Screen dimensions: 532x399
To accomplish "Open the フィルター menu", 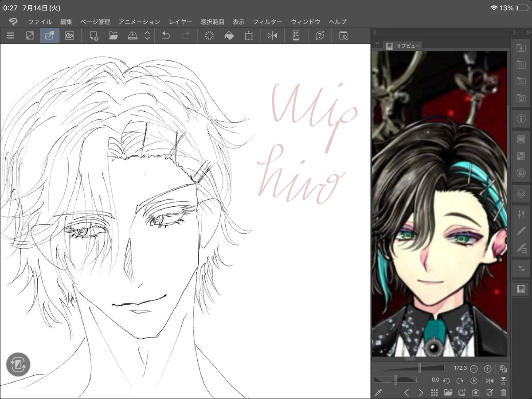I will point(267,22).
